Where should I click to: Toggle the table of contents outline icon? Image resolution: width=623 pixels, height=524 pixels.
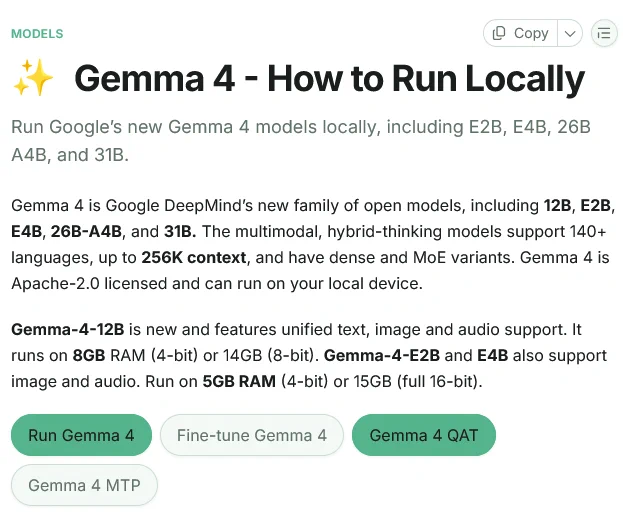tap(604, 33)
